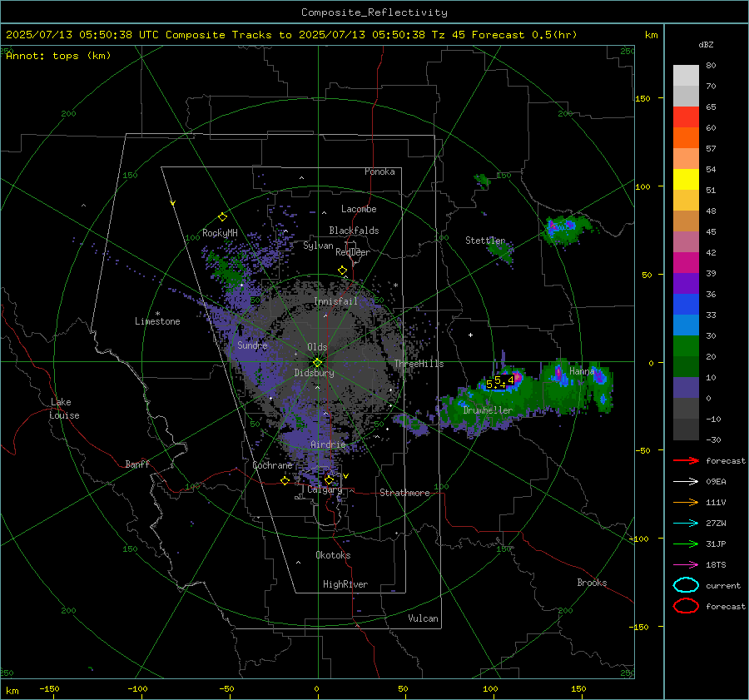The image size is (749, 700).
Task: Select the red 60–65 dBZ color swatch
Action: (686, 117)
